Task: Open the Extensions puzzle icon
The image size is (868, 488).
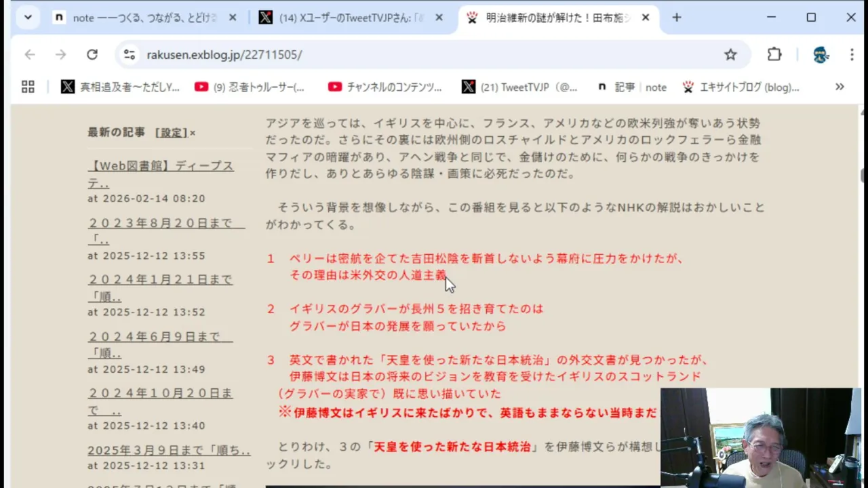Action: 774,55
